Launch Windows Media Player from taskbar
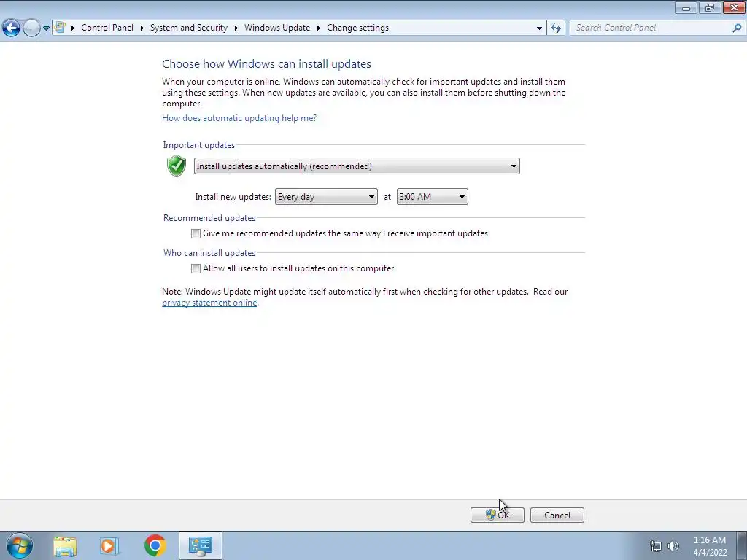This screenshot has width=747, height=560. [x=109, y=545]
